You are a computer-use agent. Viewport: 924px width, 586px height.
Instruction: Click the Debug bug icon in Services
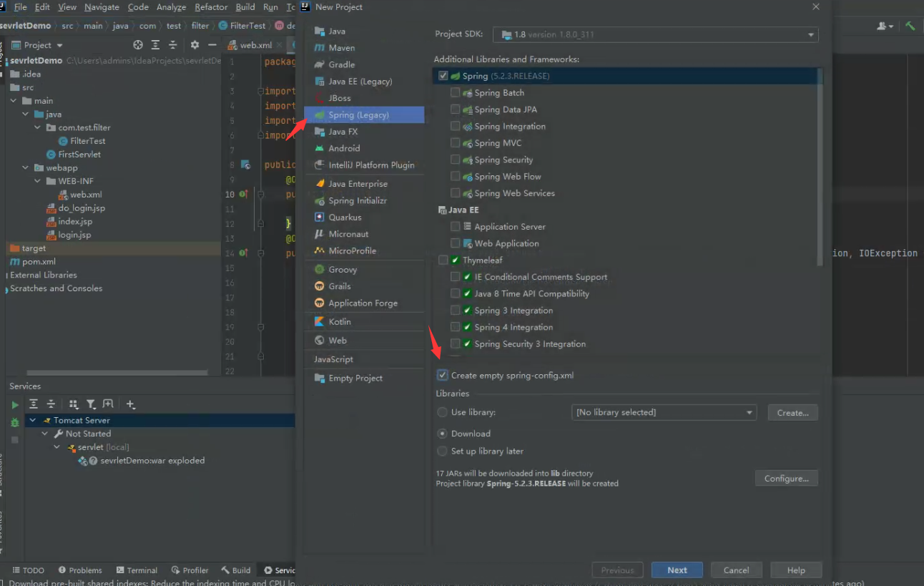click(x=14, y=423)
